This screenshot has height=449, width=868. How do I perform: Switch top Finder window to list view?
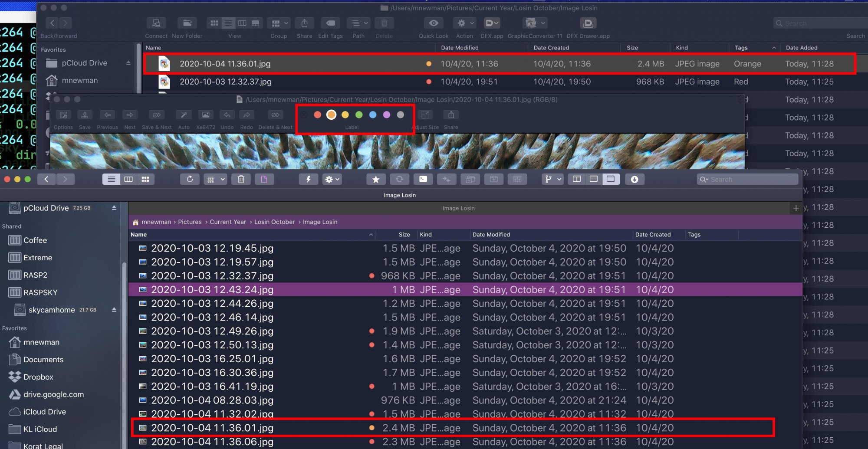tap(228, 23)
